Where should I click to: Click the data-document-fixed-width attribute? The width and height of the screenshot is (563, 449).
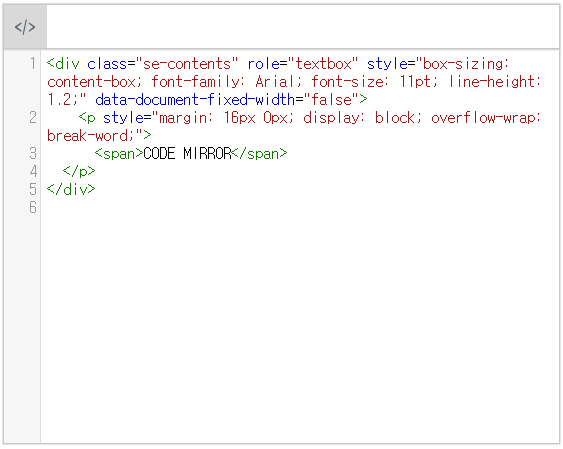click(x=195, y=100)
